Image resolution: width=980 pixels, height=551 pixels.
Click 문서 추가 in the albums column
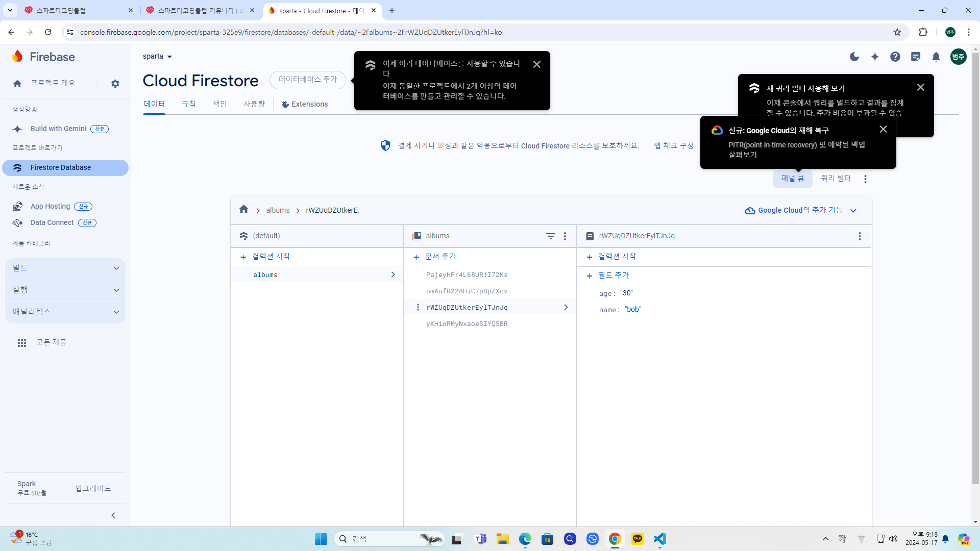coord(434,257)
